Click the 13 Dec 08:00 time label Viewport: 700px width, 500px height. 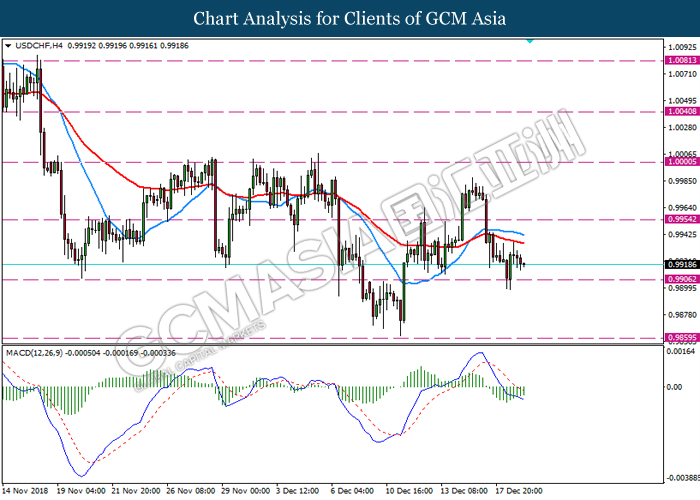click(x=464, y=491)
